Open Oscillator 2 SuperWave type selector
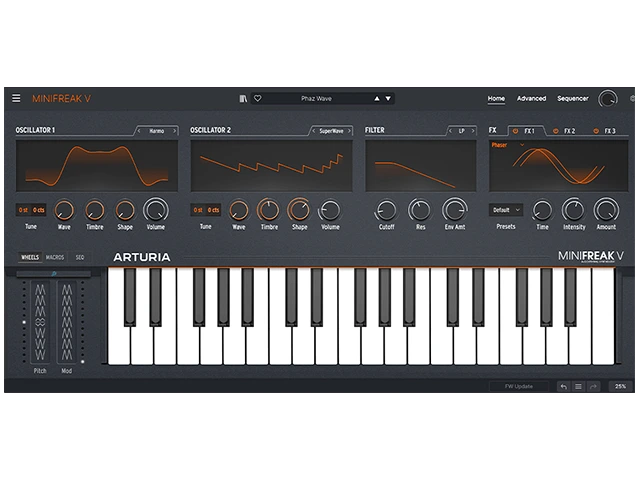This screenshot has width=640, height=480. tap(331, 131)
